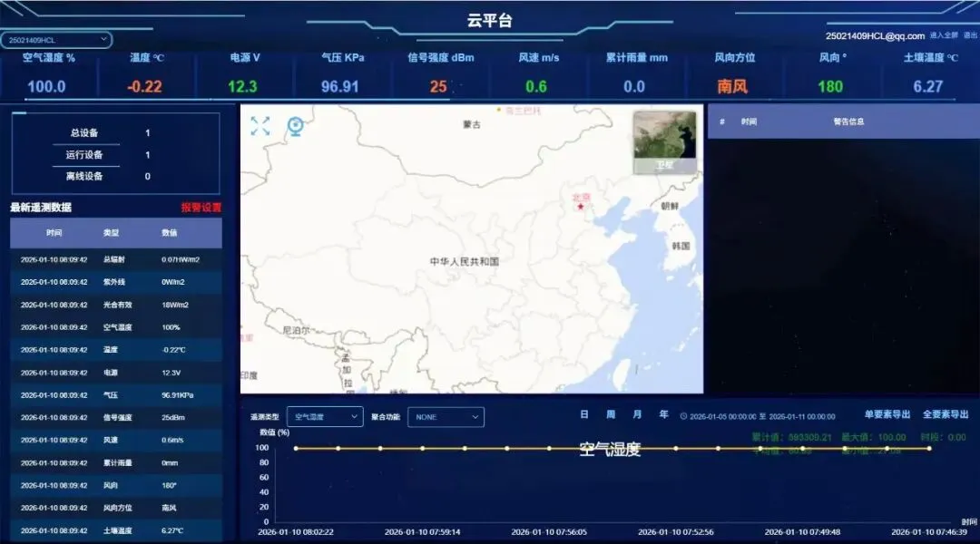The width and height of the screenshot is (980, 544).
Task: Click the account email 25021409HCL@qq.com
Action: [x=875, y=36]
